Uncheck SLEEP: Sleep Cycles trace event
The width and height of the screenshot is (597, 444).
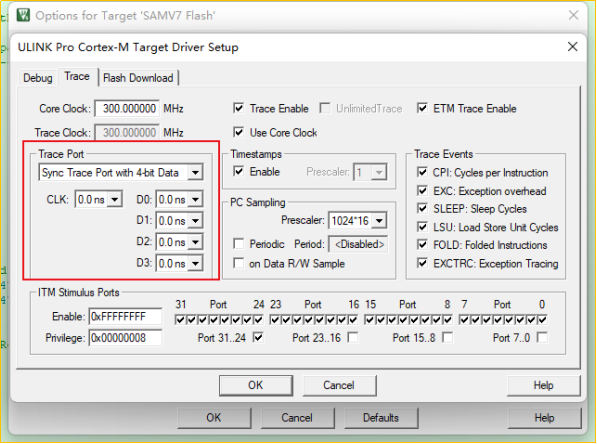422,208
